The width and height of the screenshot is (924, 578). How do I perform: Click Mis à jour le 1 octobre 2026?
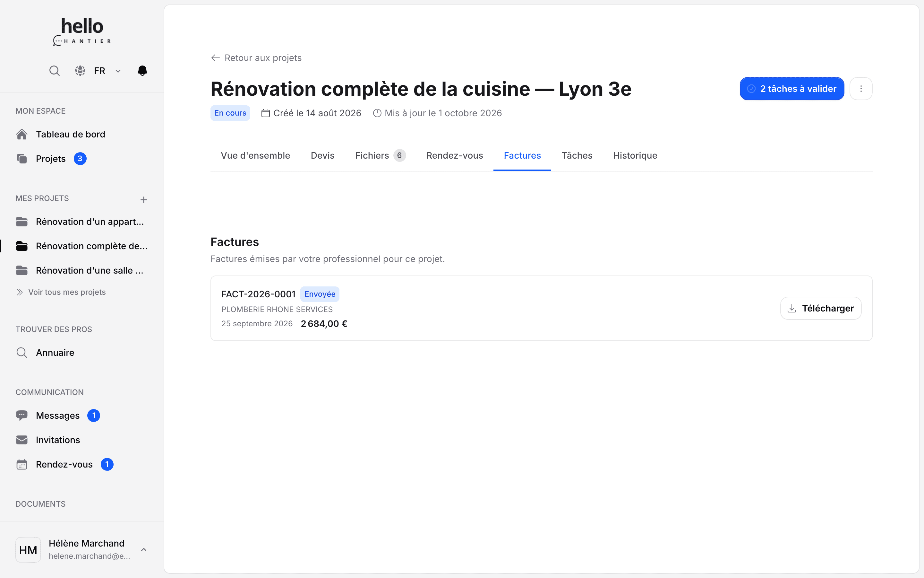(x=443, y=113)
